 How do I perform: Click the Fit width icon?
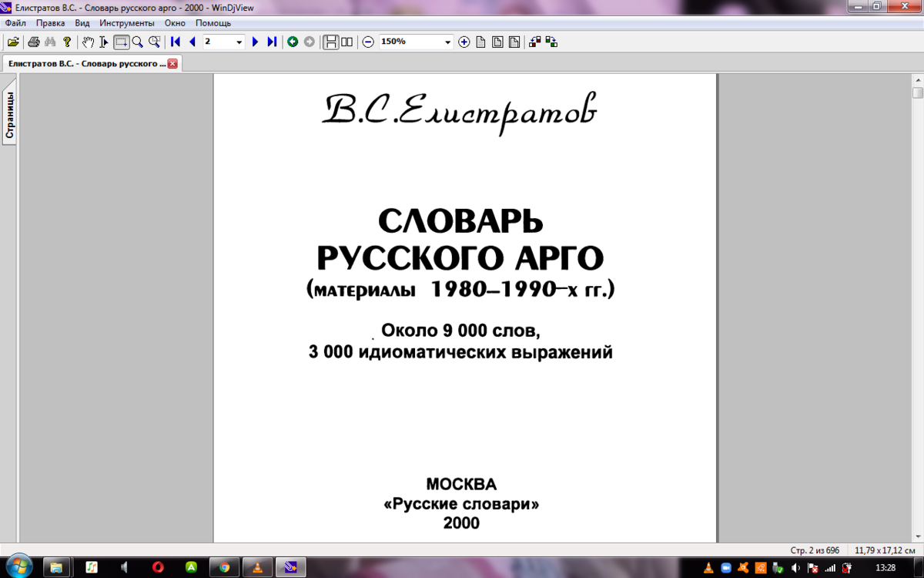pyautogui.click(x=514, y=42)
